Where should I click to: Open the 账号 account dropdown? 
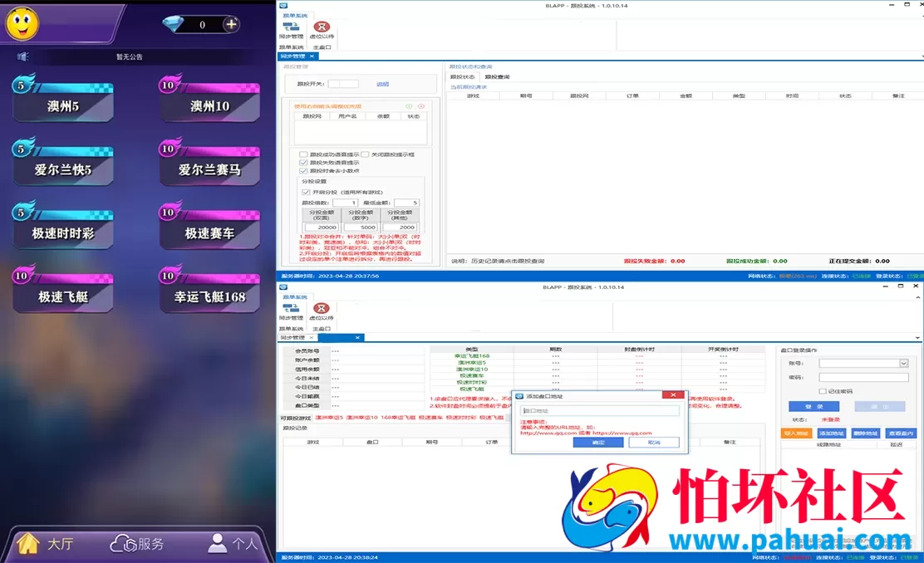click(903, 364)
